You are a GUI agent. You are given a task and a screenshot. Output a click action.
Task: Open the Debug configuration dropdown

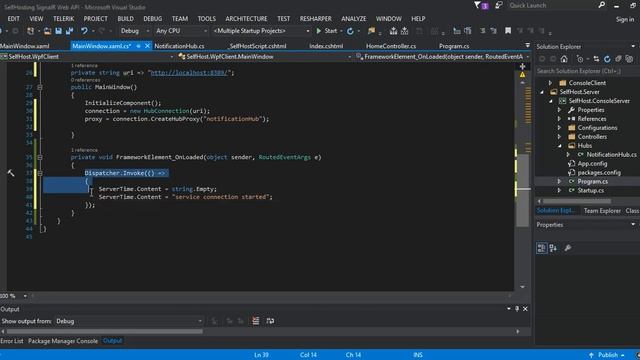coord(135,31)
